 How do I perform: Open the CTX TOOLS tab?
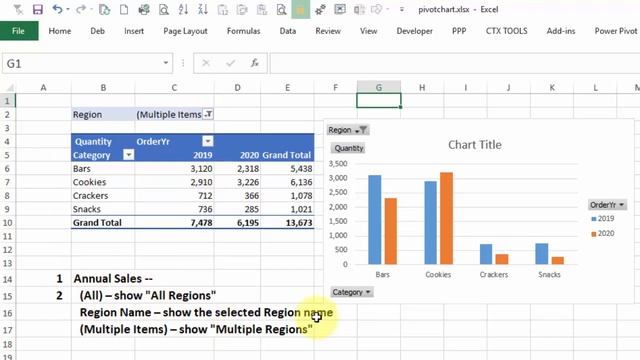tap(507, 31)
